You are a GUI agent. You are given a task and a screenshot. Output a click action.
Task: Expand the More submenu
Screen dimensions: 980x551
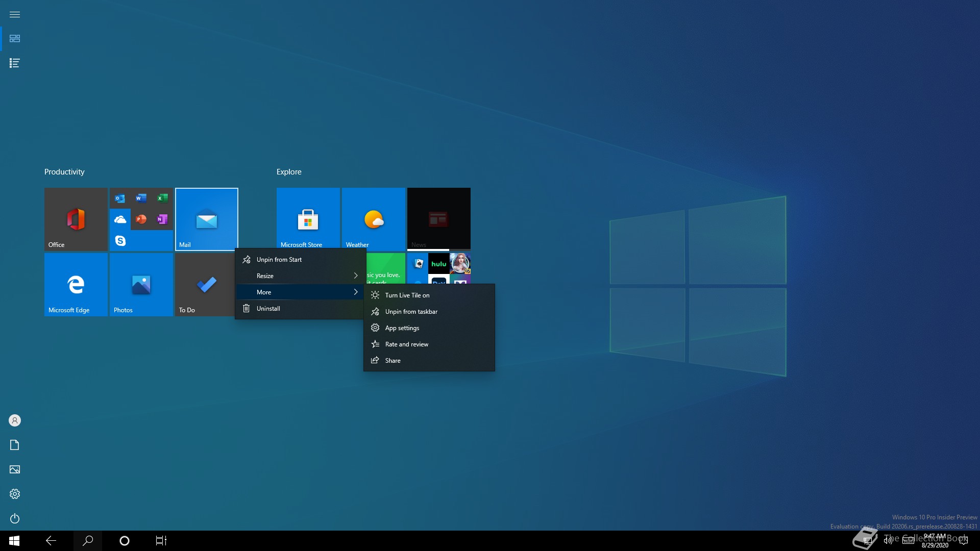tap(301, 292)
